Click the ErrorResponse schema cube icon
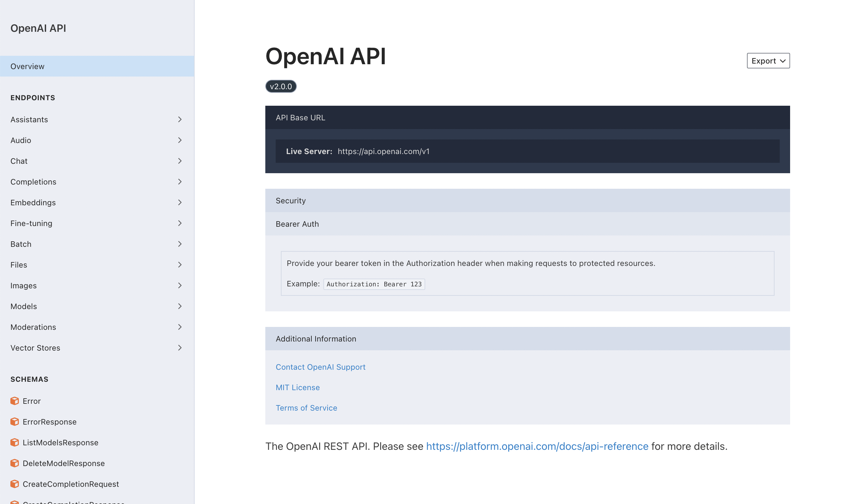 [x=15, y=422]
